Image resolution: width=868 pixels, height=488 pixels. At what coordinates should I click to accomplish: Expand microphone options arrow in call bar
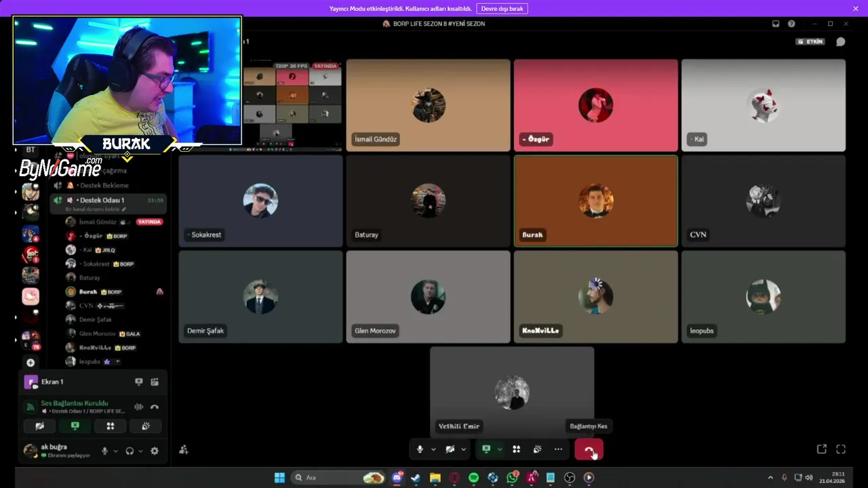tap(433, 449)
